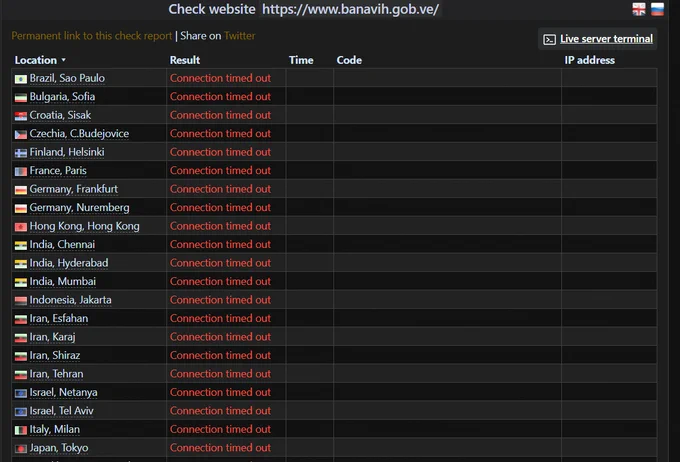The width and height of the screenshot is (680, 462).
Task: Open Permanent link to this check report
Action: (92, 36)
